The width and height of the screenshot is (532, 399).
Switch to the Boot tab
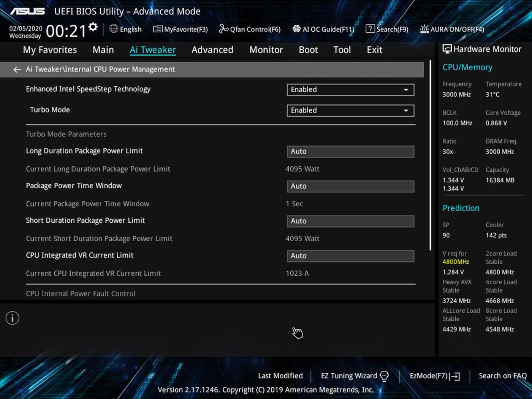click(x=308, y=49)
